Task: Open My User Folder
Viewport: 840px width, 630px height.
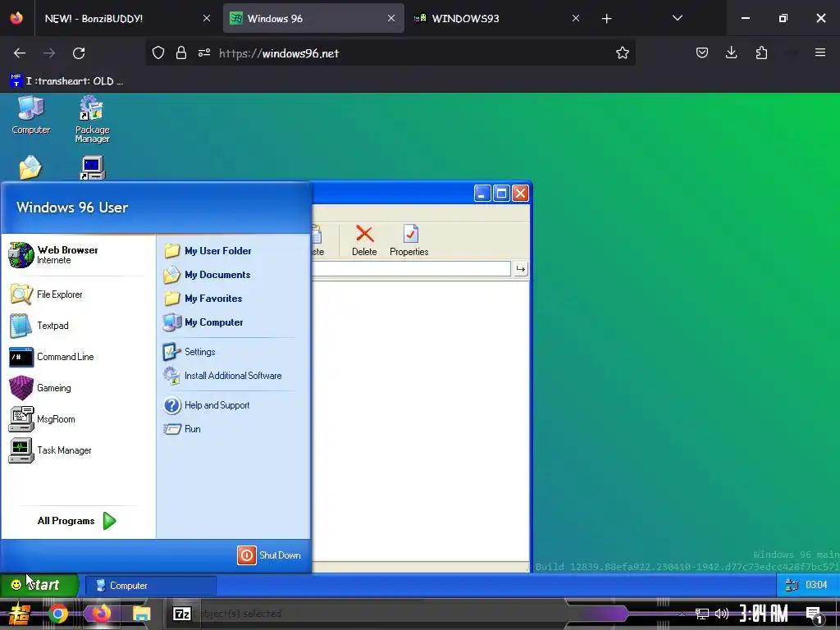Action: click(208, 251)
